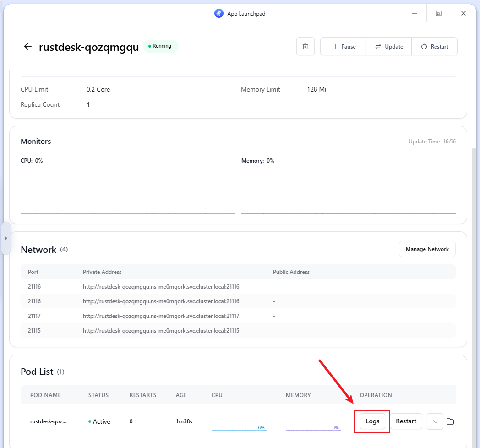Click the trash delete app icon
480x448 pixels.
pos(305,46)
